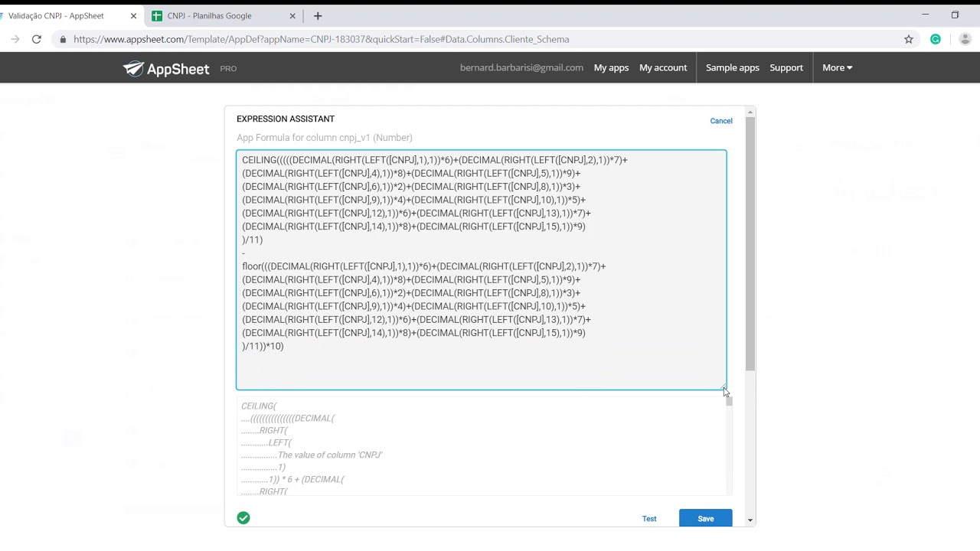Screen dimensions: 980x551
Task: Click the CEILING( line in preview
Action: click(259, 406)
